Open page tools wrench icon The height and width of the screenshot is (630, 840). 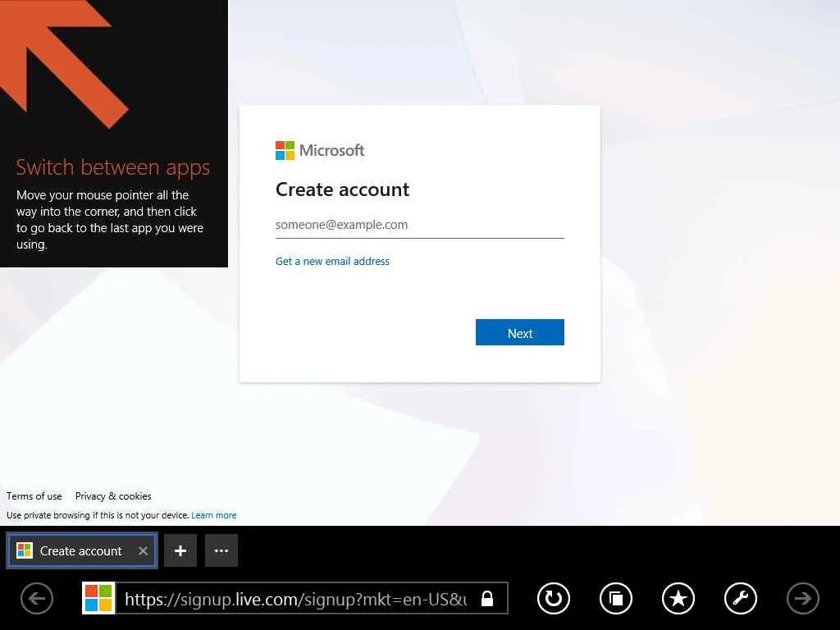(x=741, y=598)
